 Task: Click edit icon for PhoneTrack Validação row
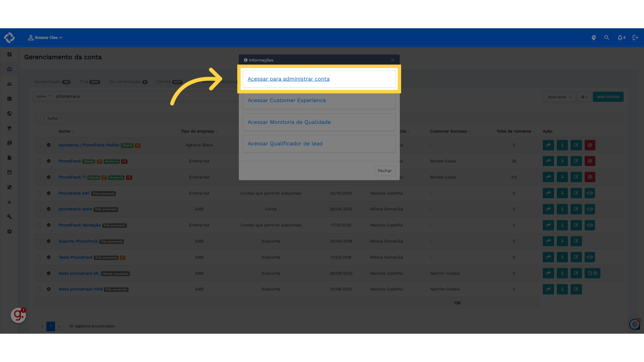(x=576, y=225)
